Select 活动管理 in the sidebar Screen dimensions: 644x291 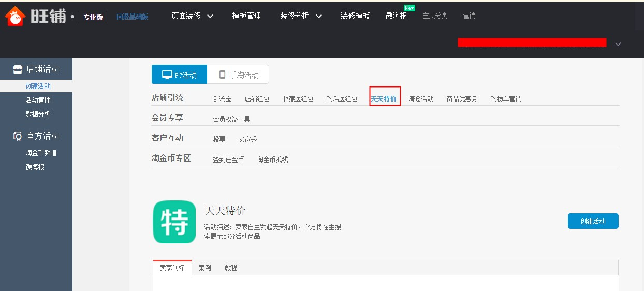pyautogui.click(x=38, y=100)
